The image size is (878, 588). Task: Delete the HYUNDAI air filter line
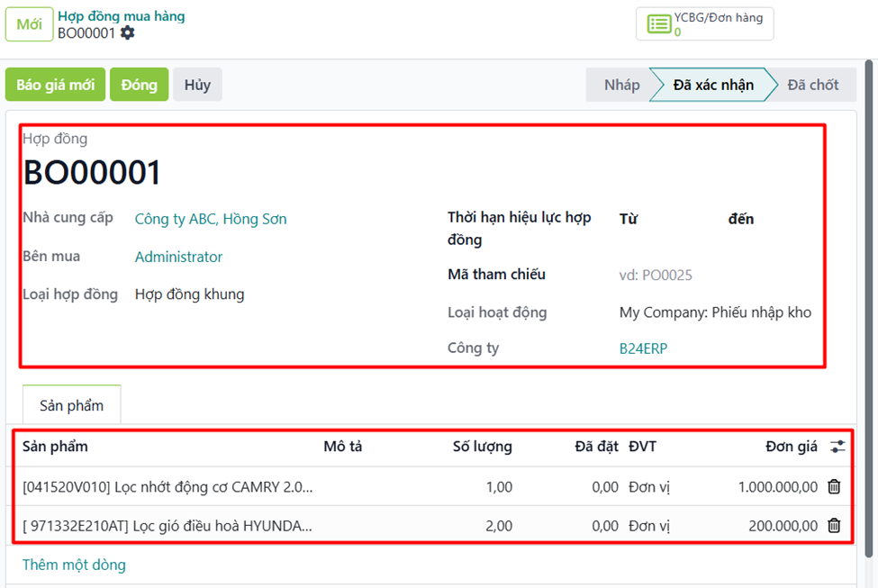[834, 526]
